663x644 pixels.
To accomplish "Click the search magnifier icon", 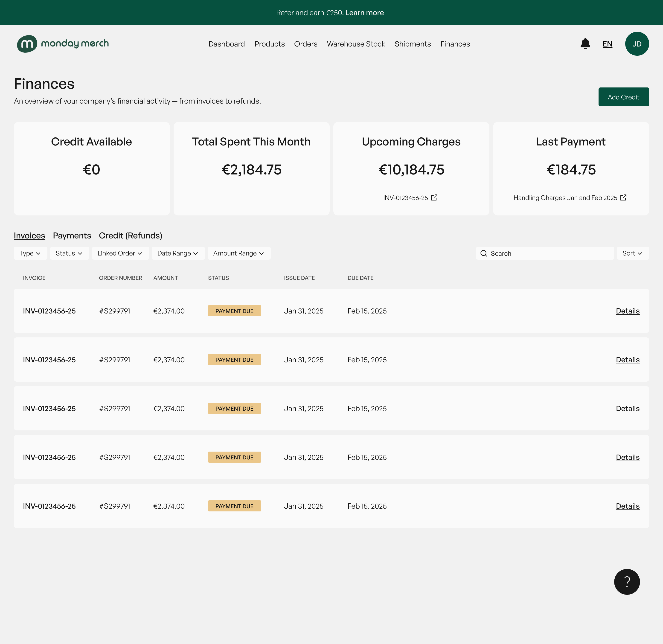I will click(x=484, y=253).
